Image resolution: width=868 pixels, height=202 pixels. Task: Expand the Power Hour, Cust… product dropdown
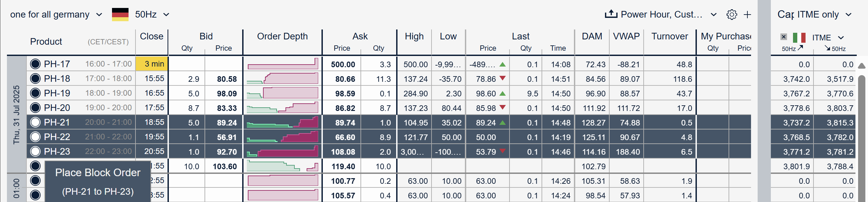tap(668, 15)
